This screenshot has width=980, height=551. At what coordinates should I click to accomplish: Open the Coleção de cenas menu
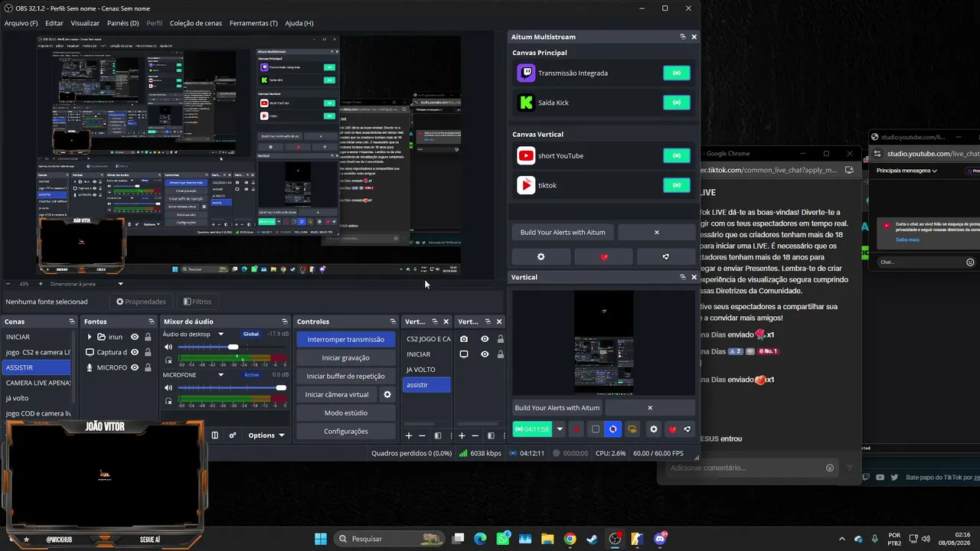196,23
